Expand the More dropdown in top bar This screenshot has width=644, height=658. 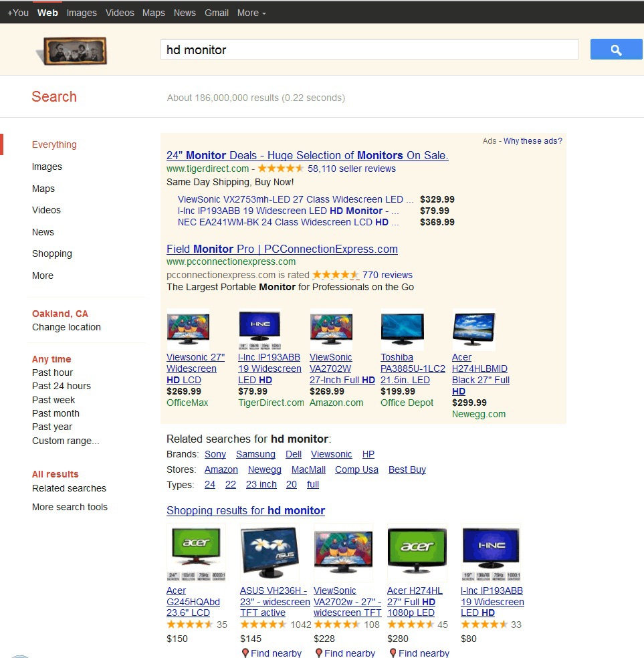click(x=251, y=13)
